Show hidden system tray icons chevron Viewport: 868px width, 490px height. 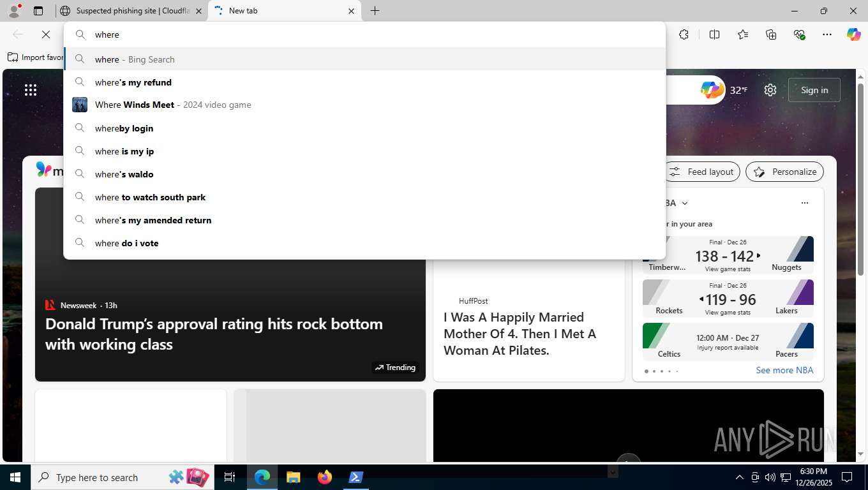coord(740,477)
